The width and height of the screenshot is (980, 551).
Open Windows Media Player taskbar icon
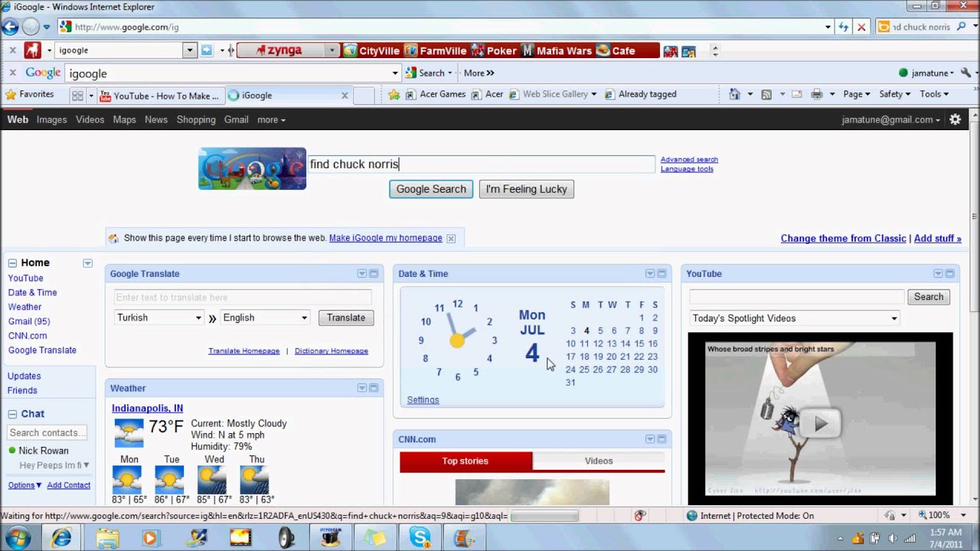click(x=150, y=538)
